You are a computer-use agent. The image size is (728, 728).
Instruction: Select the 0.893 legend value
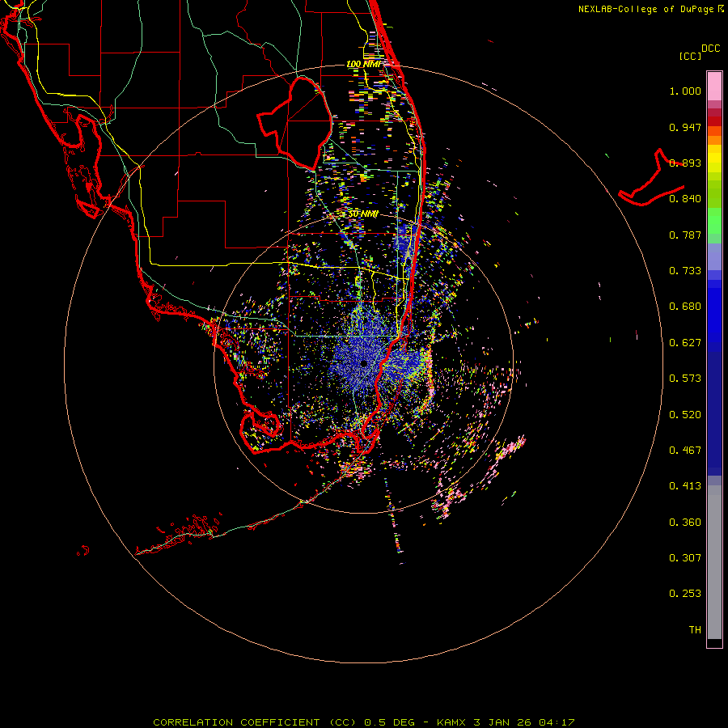(685, 163)
